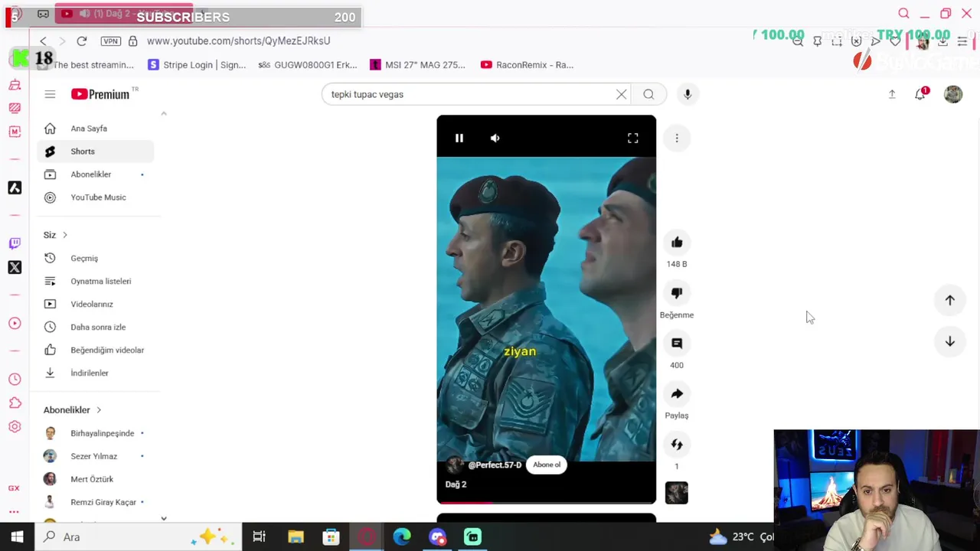Go to the previous Short arrow
The height and width of the screenshot is (551, 980).
click(x=949, y=301)
